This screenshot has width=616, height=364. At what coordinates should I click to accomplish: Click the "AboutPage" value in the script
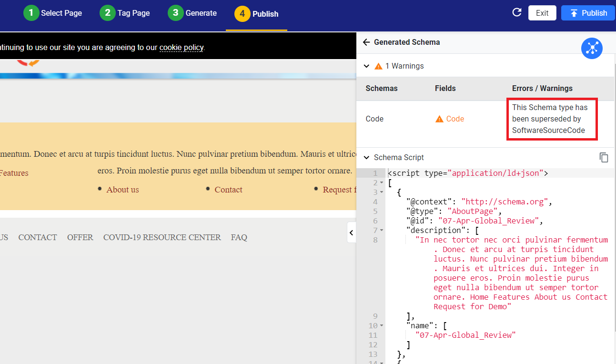[x=472, y=212]
